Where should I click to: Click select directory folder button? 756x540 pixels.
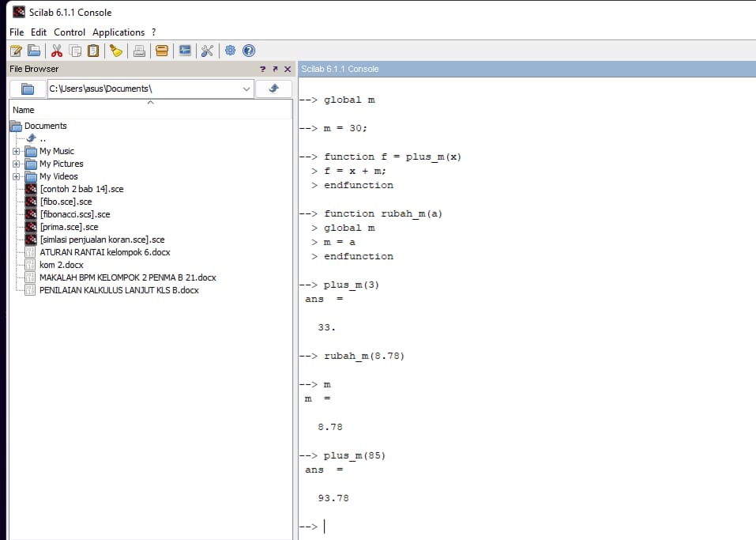[x=28, y=89]
